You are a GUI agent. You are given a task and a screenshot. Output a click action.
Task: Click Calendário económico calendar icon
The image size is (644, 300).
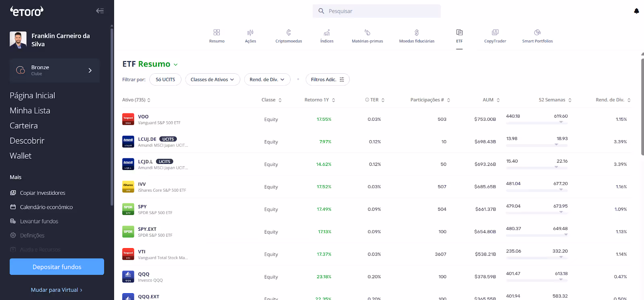pos(13,207)
